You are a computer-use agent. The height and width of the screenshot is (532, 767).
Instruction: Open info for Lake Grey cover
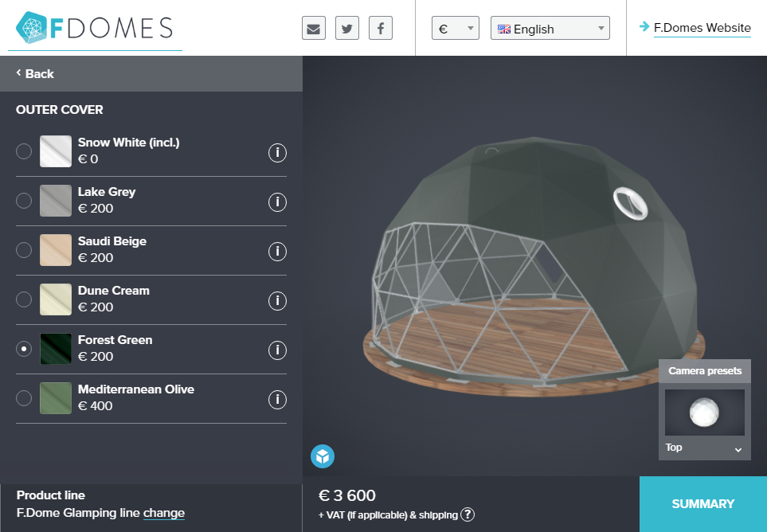[x=277, y=202]
